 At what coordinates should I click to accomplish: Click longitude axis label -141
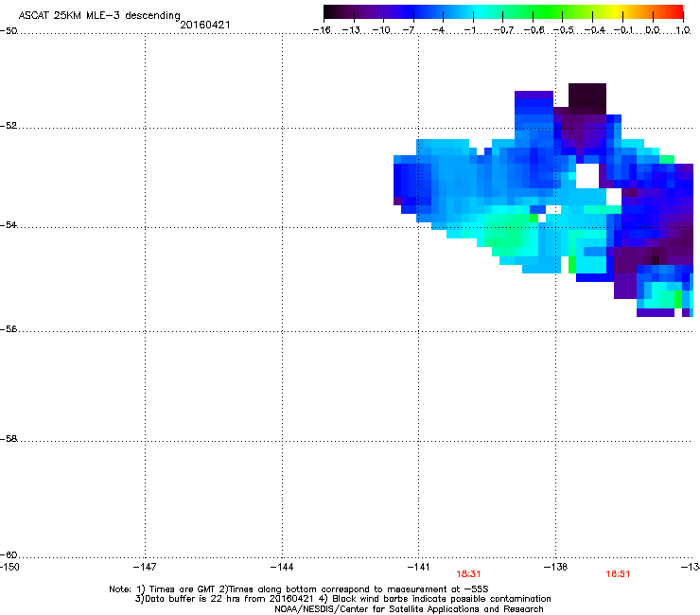[x=418, y=567]
